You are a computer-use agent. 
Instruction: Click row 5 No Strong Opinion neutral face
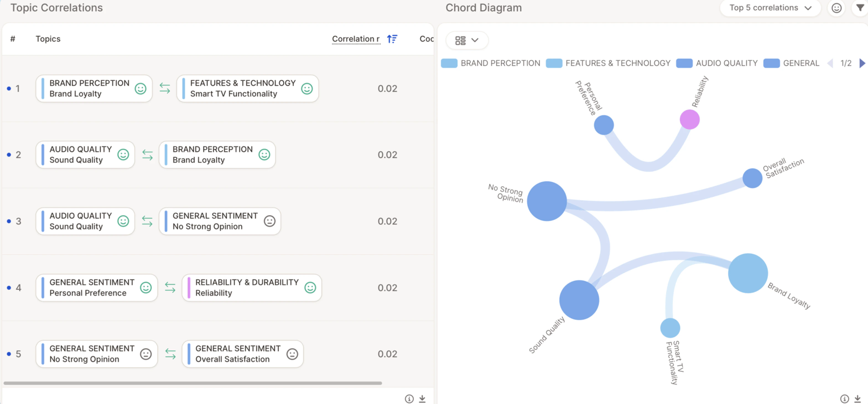[145, 354]
